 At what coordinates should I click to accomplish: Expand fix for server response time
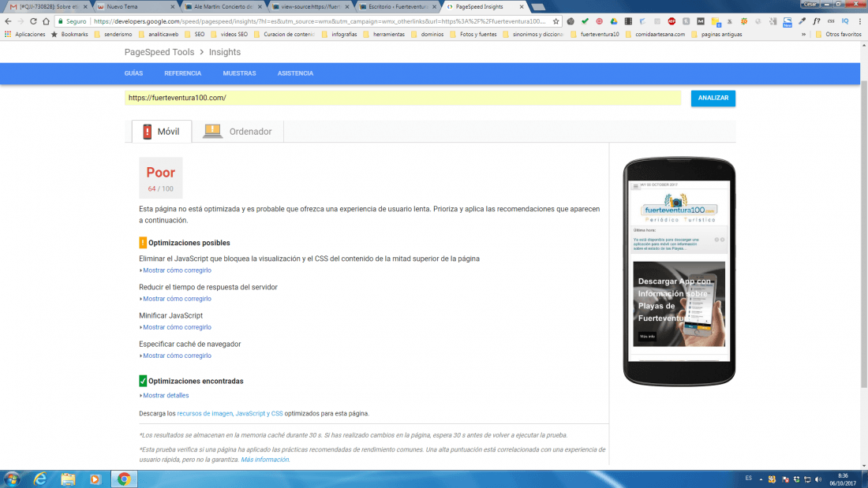coord(177,299)
